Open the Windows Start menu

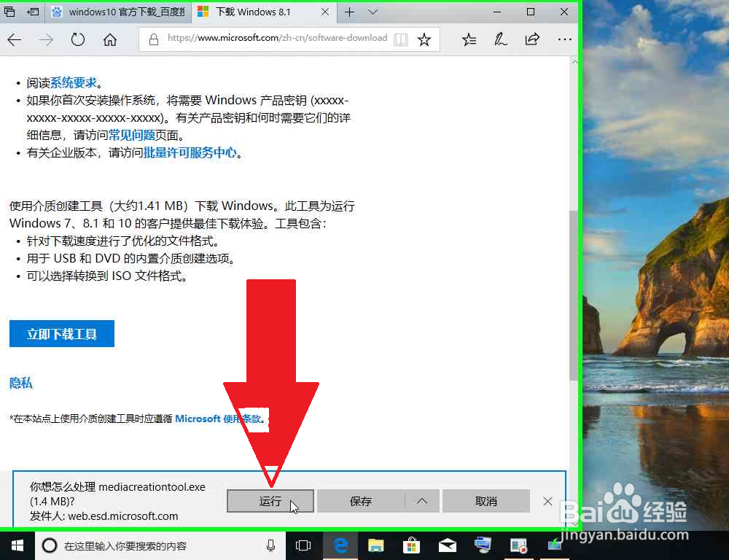(17, 545)
